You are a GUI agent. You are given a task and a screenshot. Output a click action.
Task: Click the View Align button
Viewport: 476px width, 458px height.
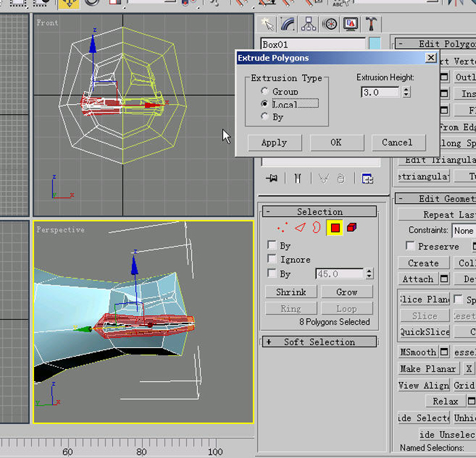(424, 385)
